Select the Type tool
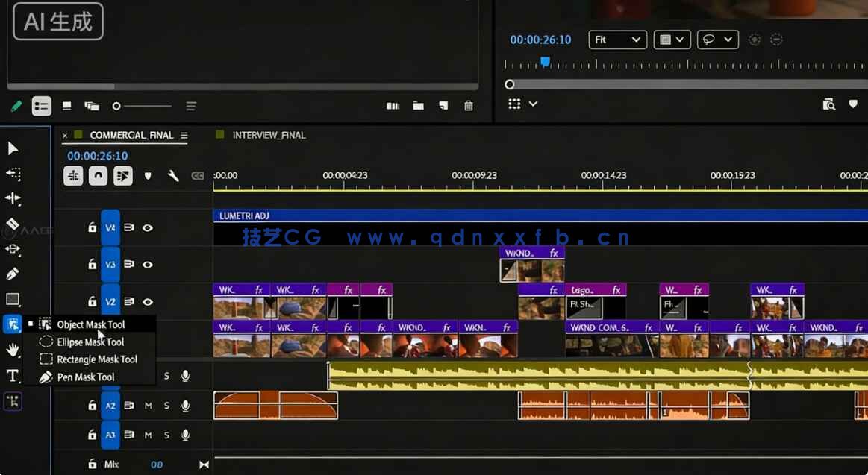The height and width of the screenshot is (475, 868). click(x=13, y=375)
